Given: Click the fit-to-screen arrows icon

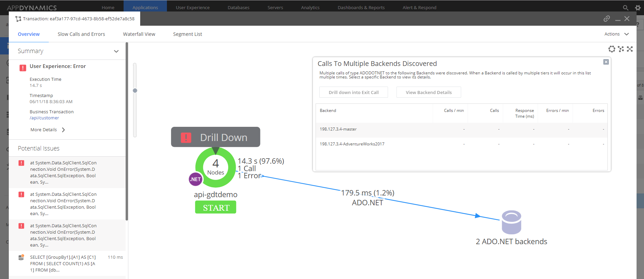Looking at the screenshot, I should coord(630,49).
